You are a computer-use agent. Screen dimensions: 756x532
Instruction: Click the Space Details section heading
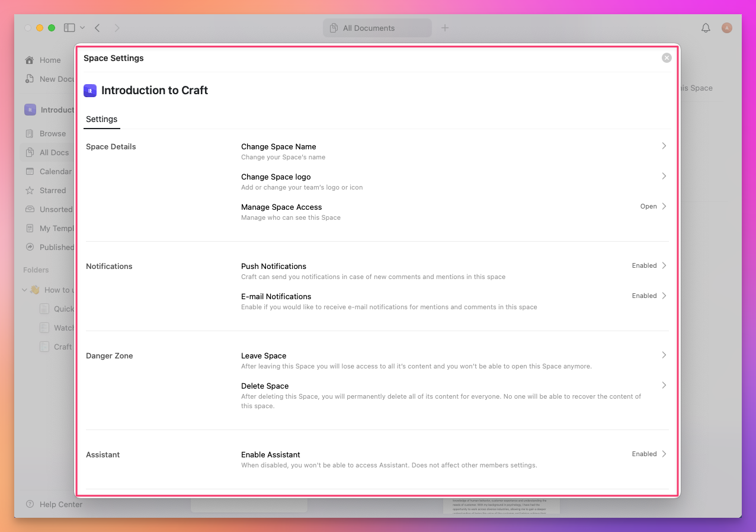pyautogui.click(x=111, y=146)
